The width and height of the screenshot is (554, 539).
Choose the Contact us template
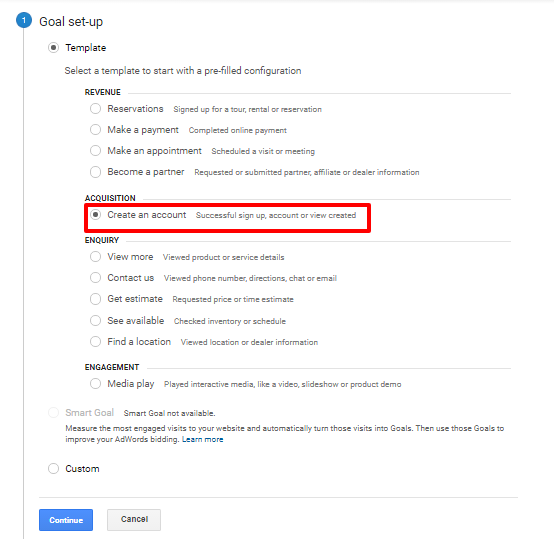(95, 278)
